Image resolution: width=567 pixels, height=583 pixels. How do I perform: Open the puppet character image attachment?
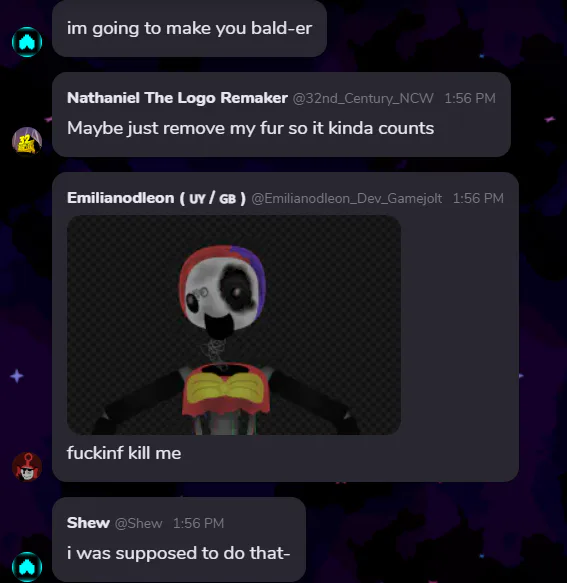click(x=234, y=325)
